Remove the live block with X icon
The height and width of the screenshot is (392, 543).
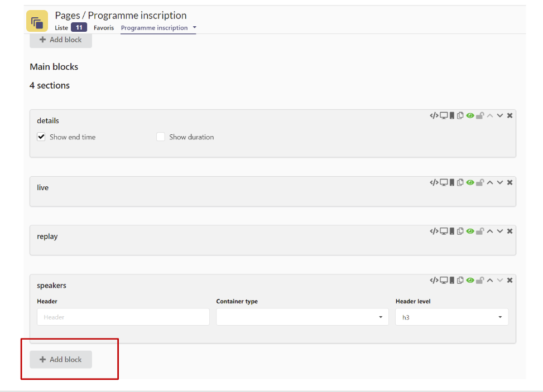click(x=510, y=182)
